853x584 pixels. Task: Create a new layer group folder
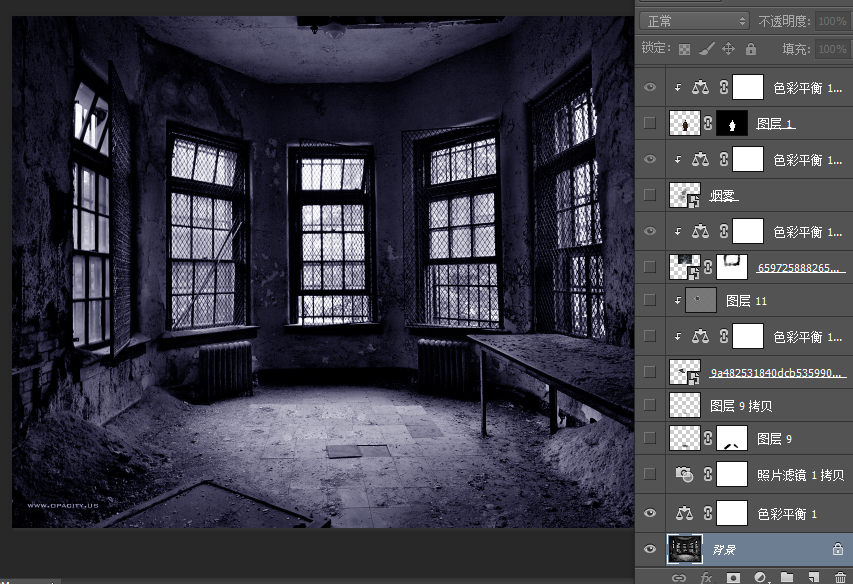click(x=787, y=577)
